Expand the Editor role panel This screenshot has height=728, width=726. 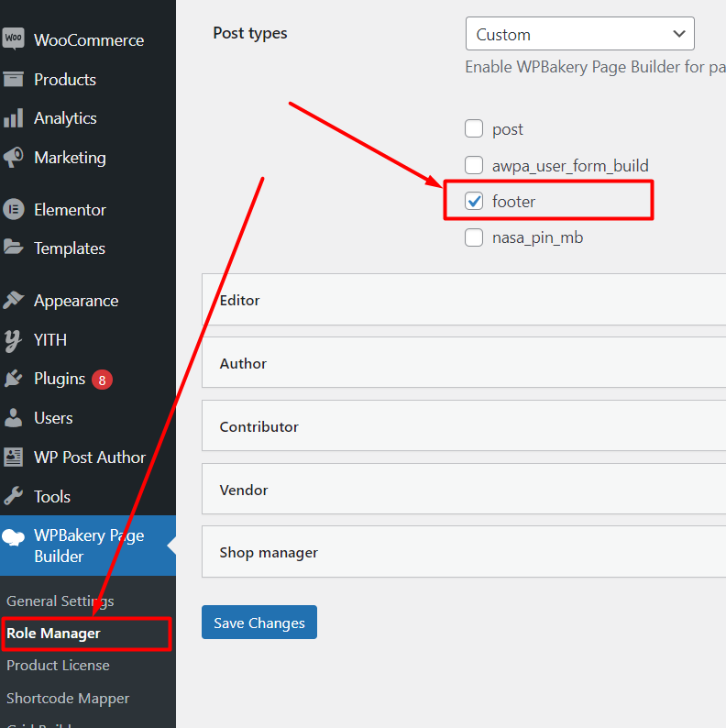pos(464,300)
